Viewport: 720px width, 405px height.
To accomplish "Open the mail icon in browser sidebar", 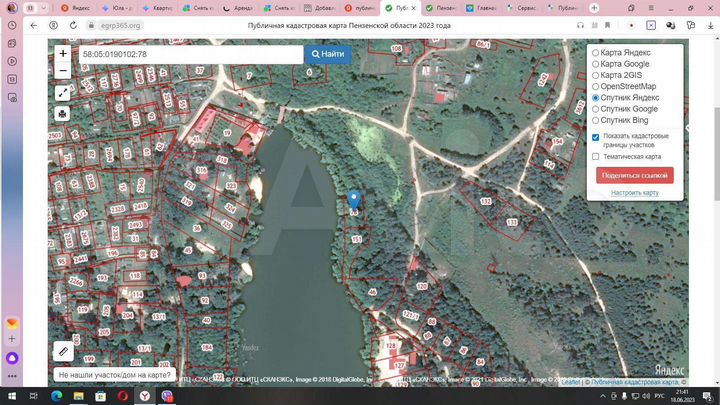I will coord(12,324).
